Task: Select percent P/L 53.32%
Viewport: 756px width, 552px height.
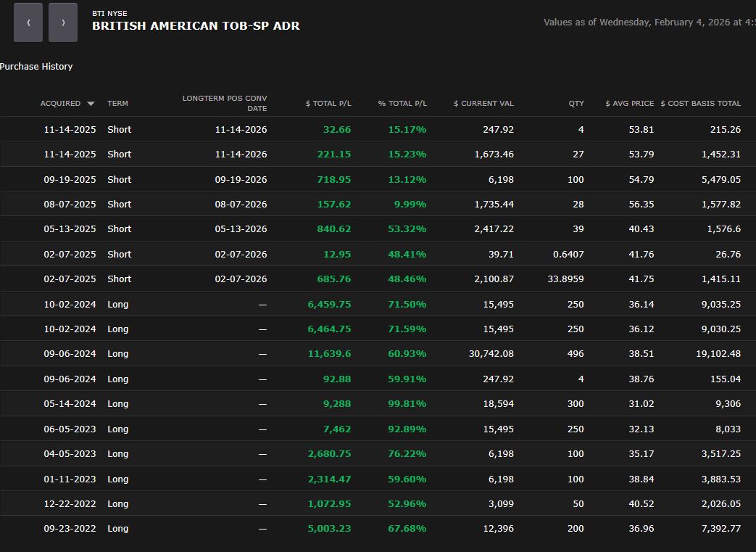Action: 407,228
